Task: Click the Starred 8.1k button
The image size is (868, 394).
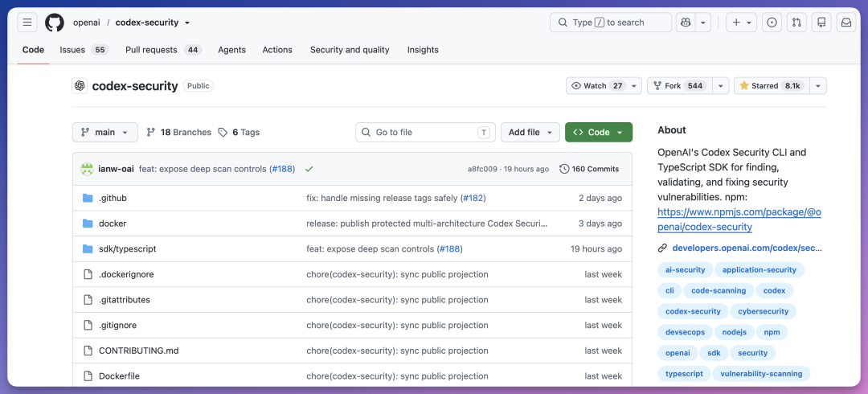Action: (x=772, y=86)
